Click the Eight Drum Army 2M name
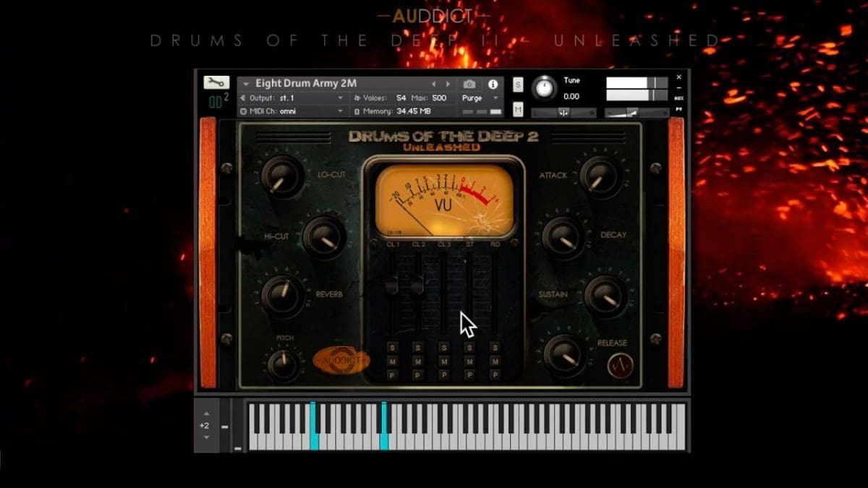The width and height of the screenshot is (868, 488). (x=305, y=84)
